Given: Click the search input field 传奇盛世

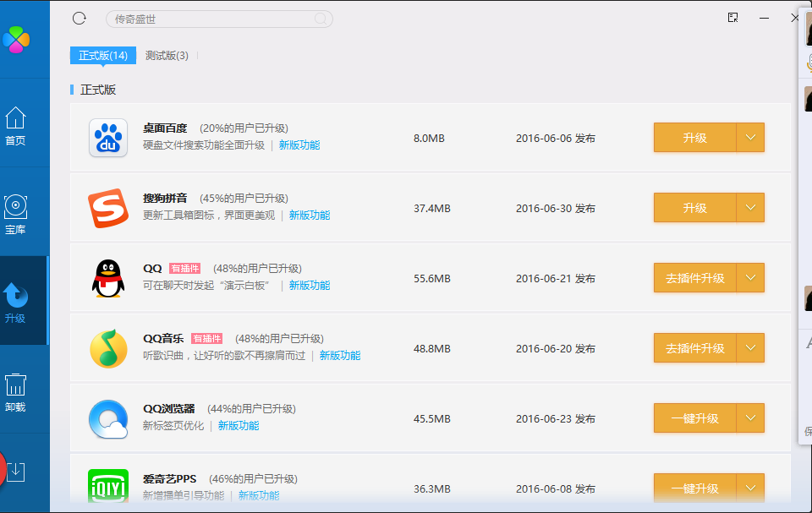Looking at the screenshot, I should 219,19.
